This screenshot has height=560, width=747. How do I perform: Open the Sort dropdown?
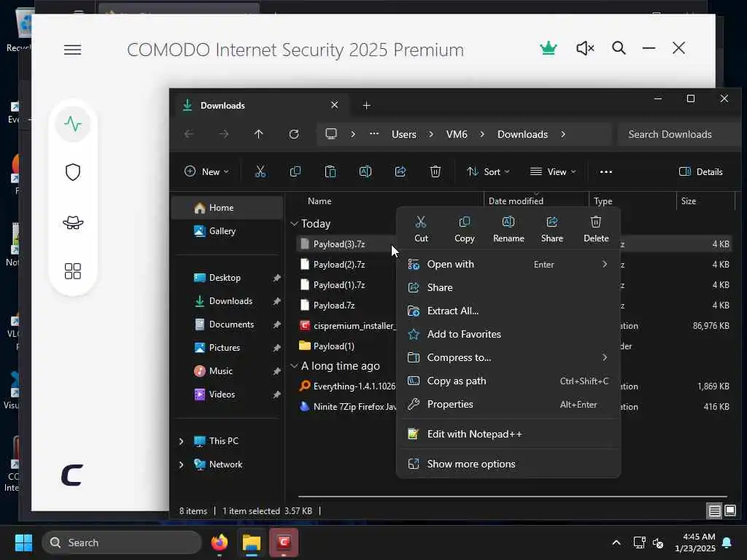pyautogui.click(x=488, y=172)
